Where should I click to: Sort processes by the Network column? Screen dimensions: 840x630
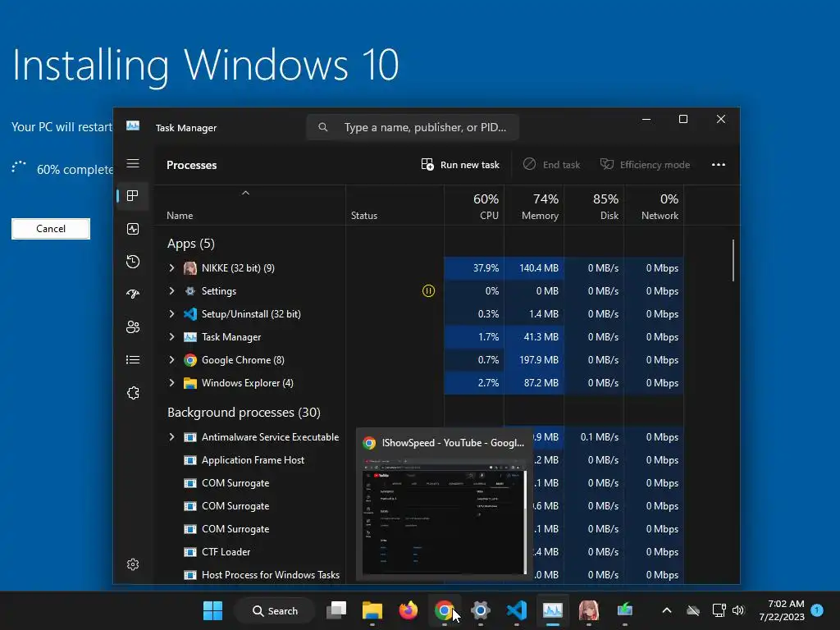point(654,206)
